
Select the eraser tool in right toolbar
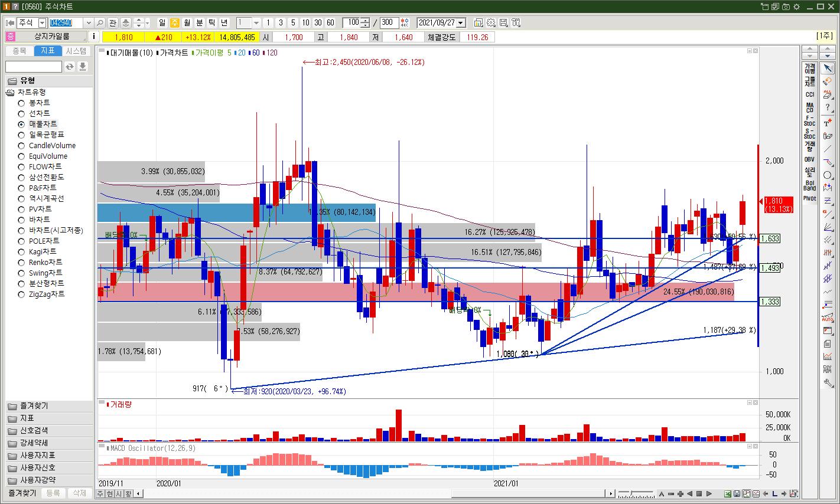pyautogui.click(x=828, y=81)
